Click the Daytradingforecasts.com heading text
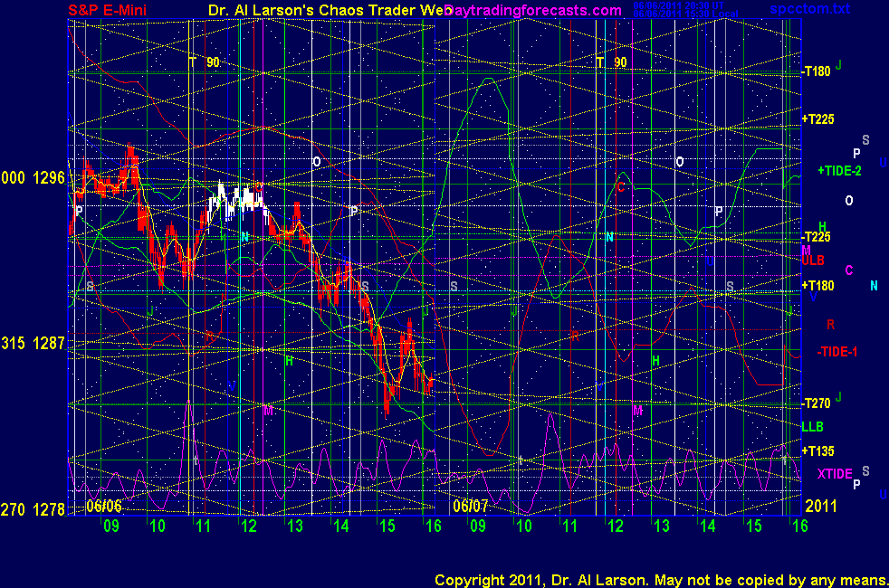Viewport: 889px width, 588px height. 533,10
